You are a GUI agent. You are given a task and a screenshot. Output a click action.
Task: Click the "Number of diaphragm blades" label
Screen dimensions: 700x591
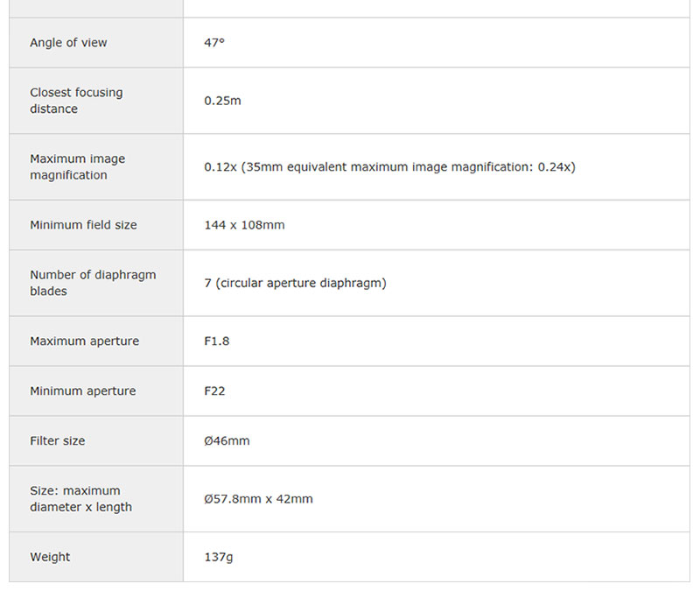click(x=93, y=283)
